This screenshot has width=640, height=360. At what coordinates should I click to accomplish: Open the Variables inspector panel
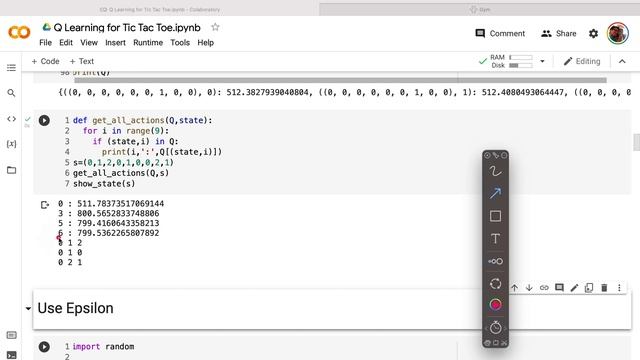tap(11, 144)
